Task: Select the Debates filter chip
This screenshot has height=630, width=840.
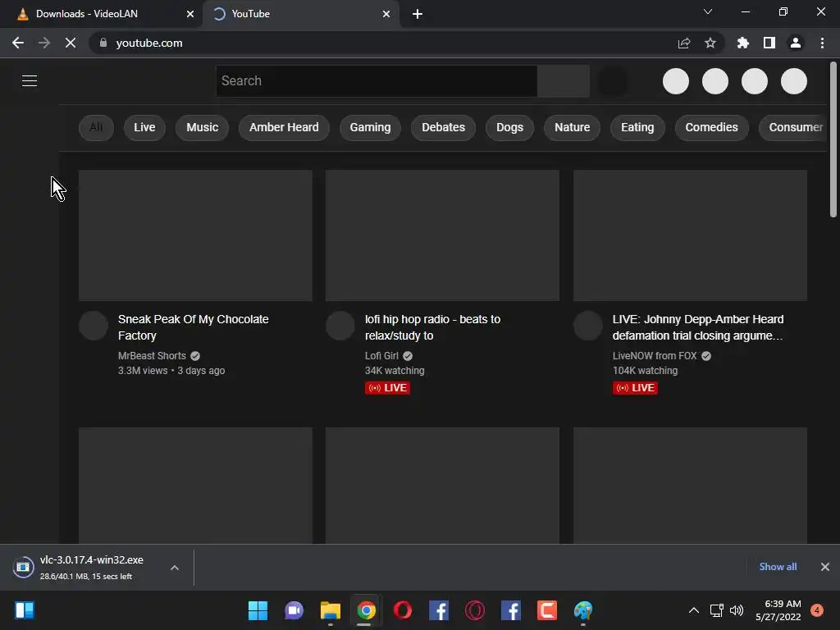Action: [x=444, y=127]
